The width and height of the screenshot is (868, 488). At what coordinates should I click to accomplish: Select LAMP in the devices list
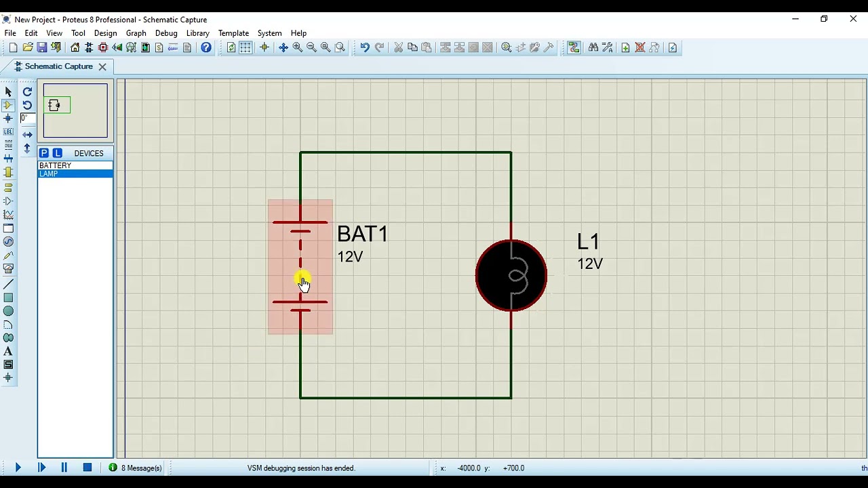(x=75, y=174)
